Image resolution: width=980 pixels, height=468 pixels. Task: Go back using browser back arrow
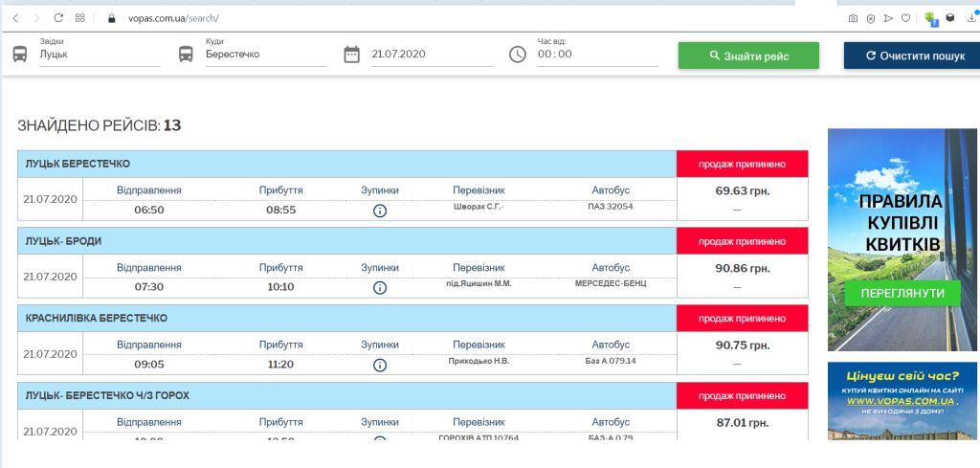click(15, 17)
